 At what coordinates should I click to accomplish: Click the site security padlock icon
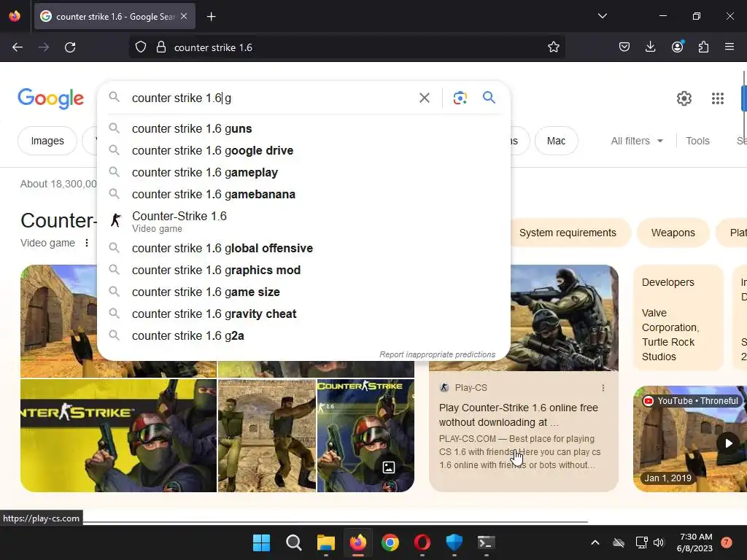[x=161, y=47]
